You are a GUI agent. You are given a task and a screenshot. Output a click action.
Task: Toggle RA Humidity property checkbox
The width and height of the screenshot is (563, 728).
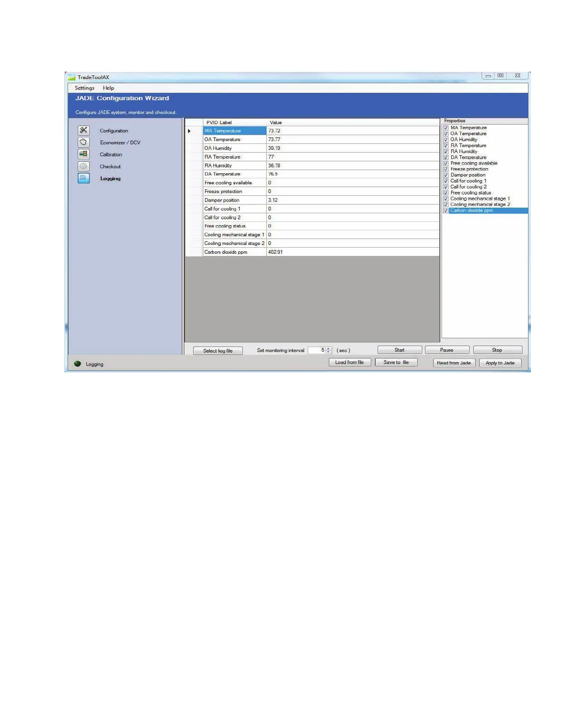click(x=446, y=152)
